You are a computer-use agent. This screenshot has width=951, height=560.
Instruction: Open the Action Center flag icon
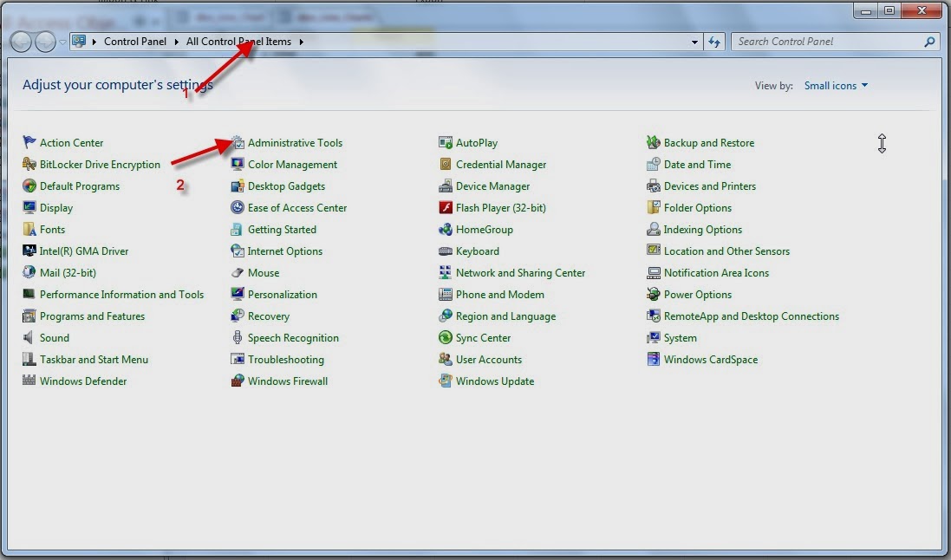[29, 142]
